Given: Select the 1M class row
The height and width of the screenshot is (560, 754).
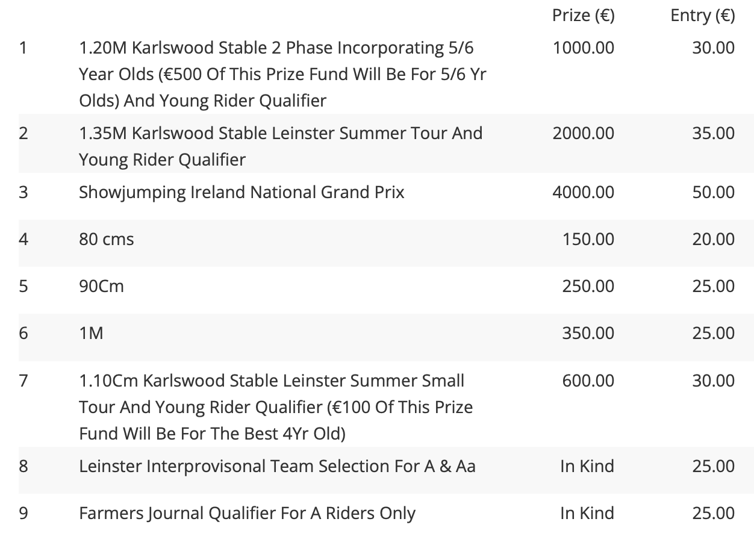Looking at the screenshot, I should click(x=385, y=334).
